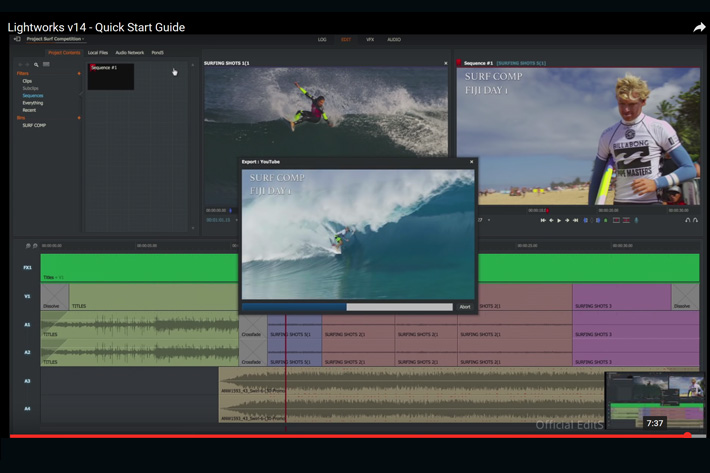Switch to the VFX workspace tab
The width and height of the screenshot is (710, 473).
click(x=369, y=40)
